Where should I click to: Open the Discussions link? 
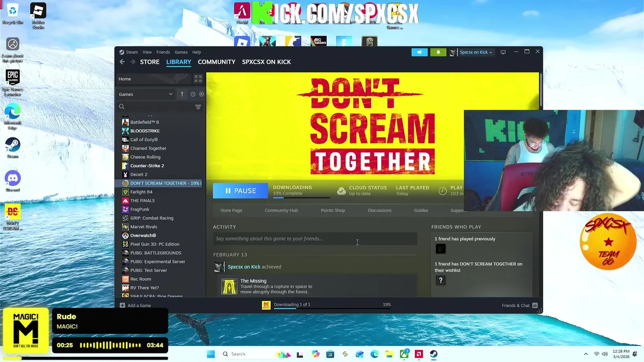coord(379,210)
